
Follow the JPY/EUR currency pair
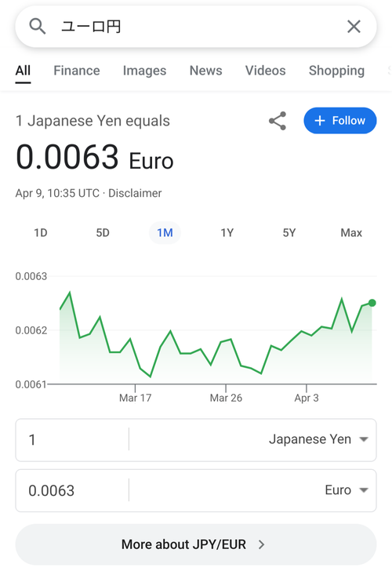pos(340,121)
